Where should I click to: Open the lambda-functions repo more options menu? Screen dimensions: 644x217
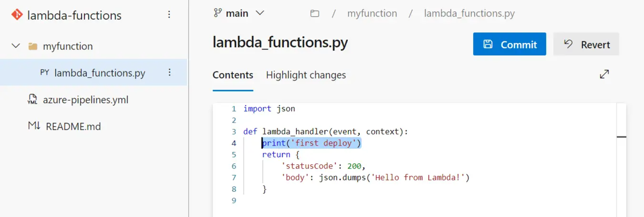(170, 15)
